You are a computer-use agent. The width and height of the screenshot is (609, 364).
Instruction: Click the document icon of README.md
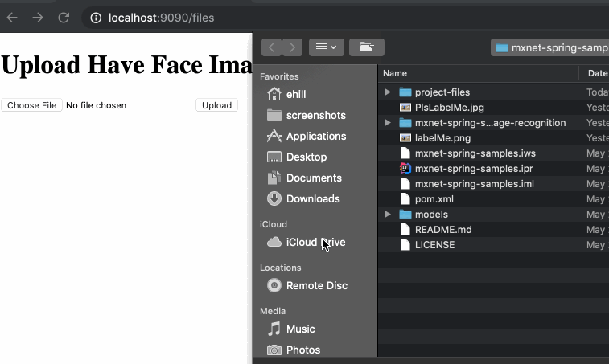coord(405,230)
